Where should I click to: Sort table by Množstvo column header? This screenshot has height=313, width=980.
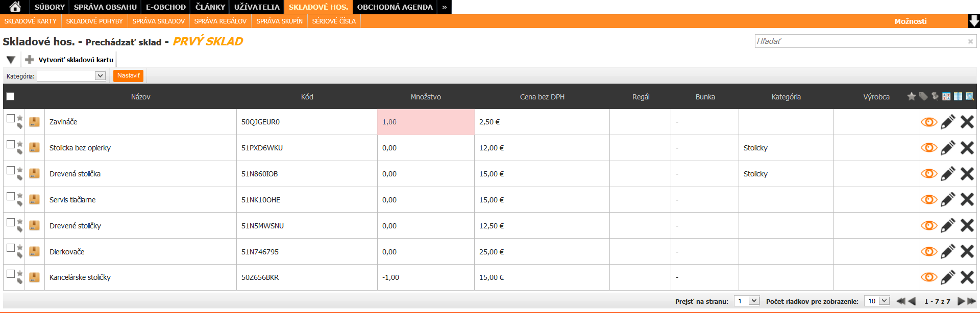coord(426,97)
